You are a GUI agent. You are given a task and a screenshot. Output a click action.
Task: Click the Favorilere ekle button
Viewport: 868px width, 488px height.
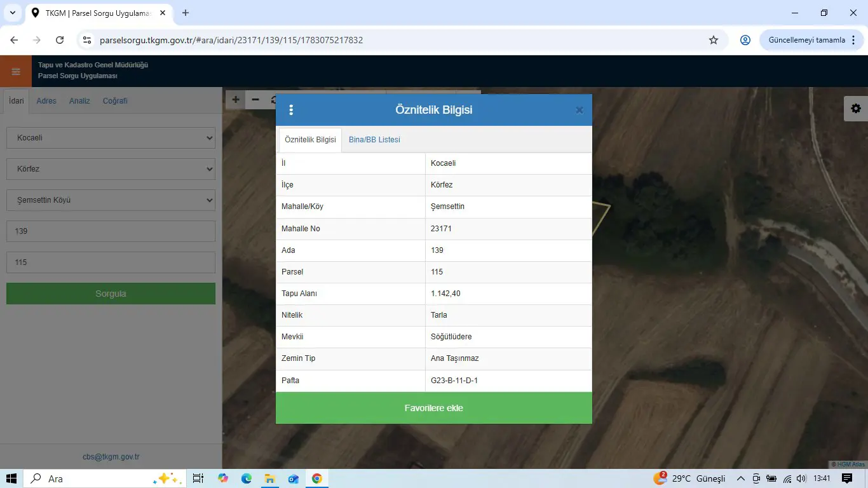(x=434, y=408)
